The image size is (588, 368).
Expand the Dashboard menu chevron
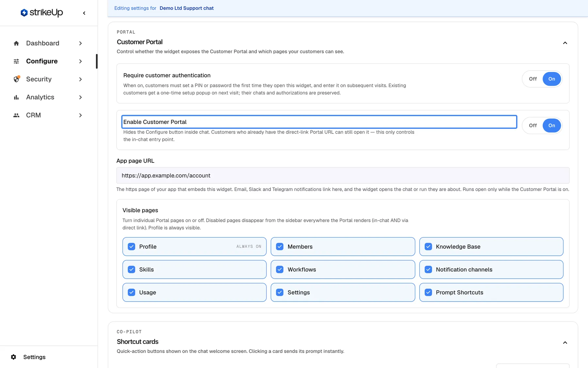coord(80,43)
